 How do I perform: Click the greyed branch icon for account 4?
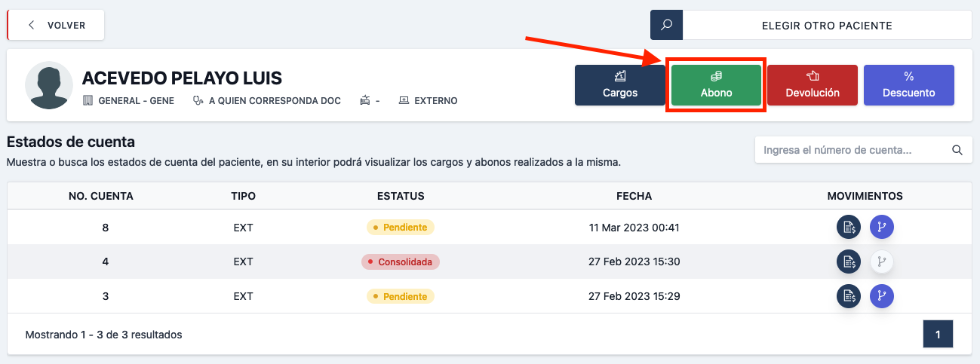tap(882, 262)
